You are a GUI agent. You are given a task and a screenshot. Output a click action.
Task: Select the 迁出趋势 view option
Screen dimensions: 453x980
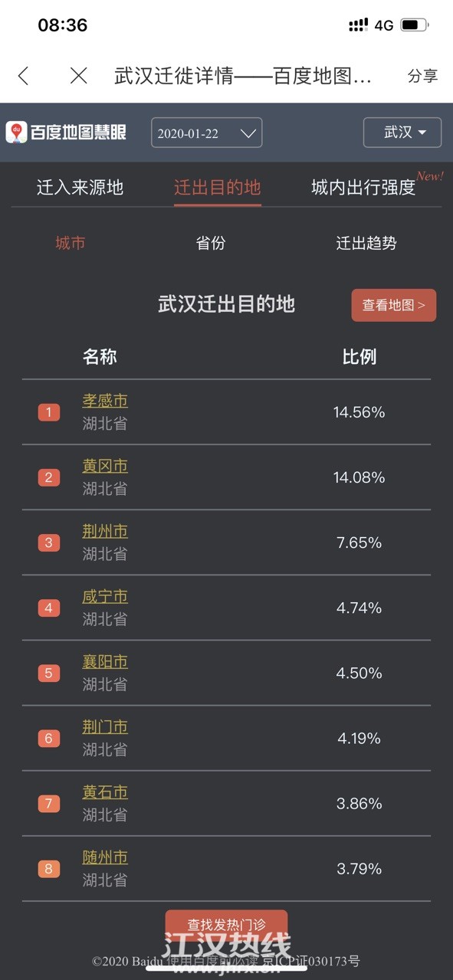(x=366, y=244)
